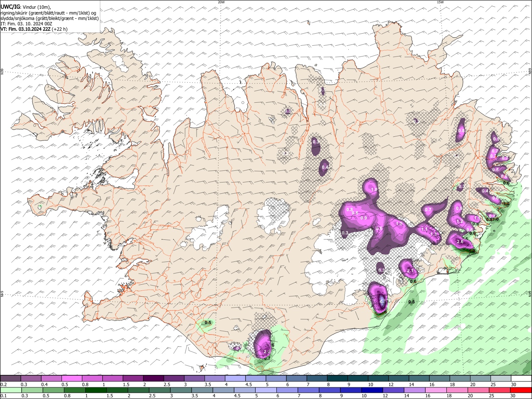532x399 pixels.
Task: Click the 2.6 precipitation value on the map
Action: 460,242
